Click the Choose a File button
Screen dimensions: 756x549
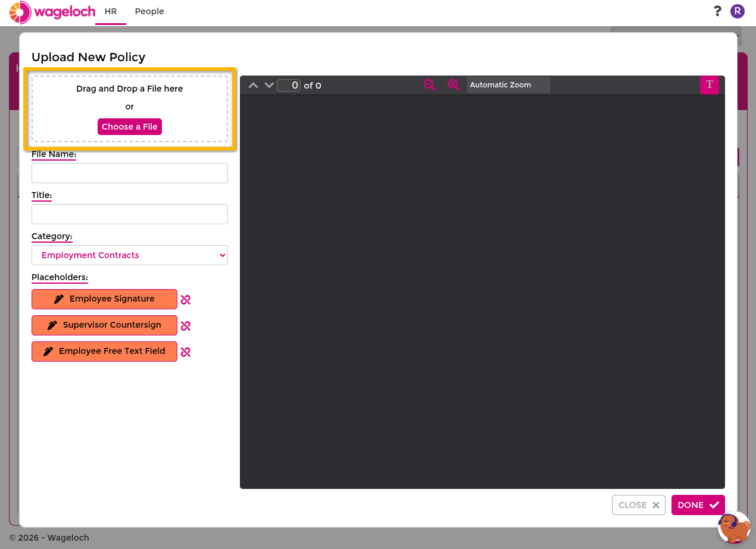tap(130, 127)
